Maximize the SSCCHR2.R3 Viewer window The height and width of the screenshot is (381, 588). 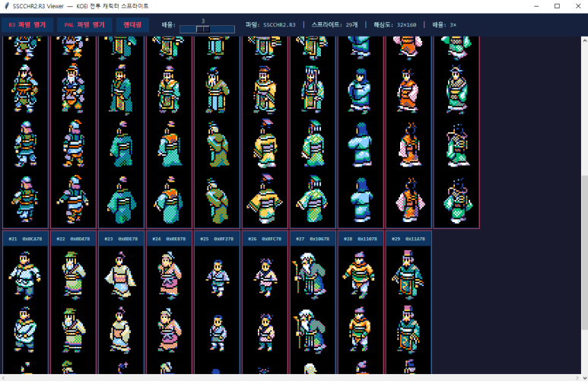[x=558, y=6]
